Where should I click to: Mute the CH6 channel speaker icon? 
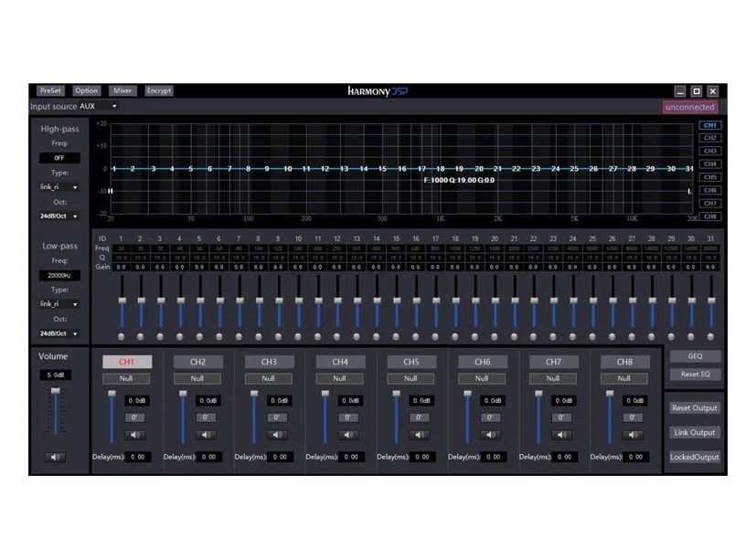pos(490,435)
